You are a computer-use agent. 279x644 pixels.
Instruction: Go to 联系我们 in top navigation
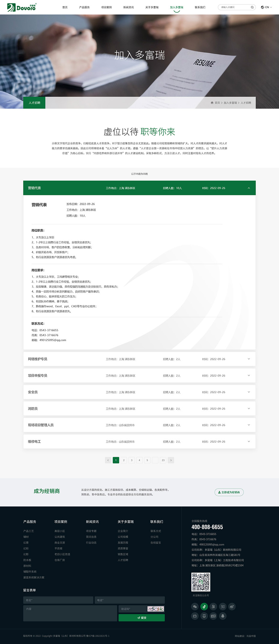[200, 7]
